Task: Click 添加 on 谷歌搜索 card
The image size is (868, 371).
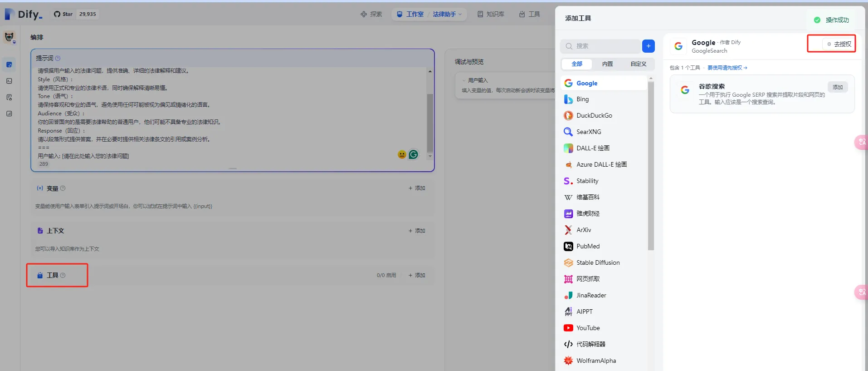Action: point(838,87)
